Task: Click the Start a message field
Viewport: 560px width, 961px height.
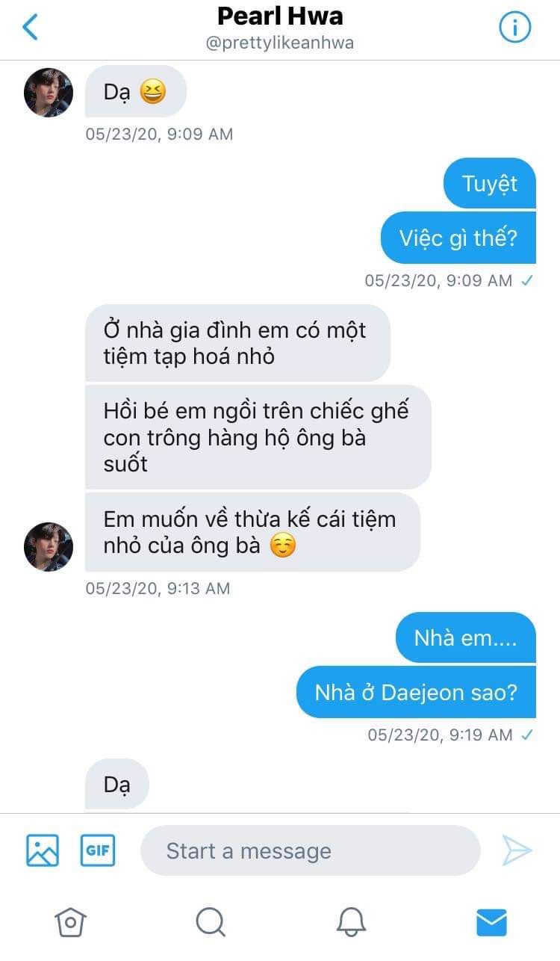Action: [310, 850]
